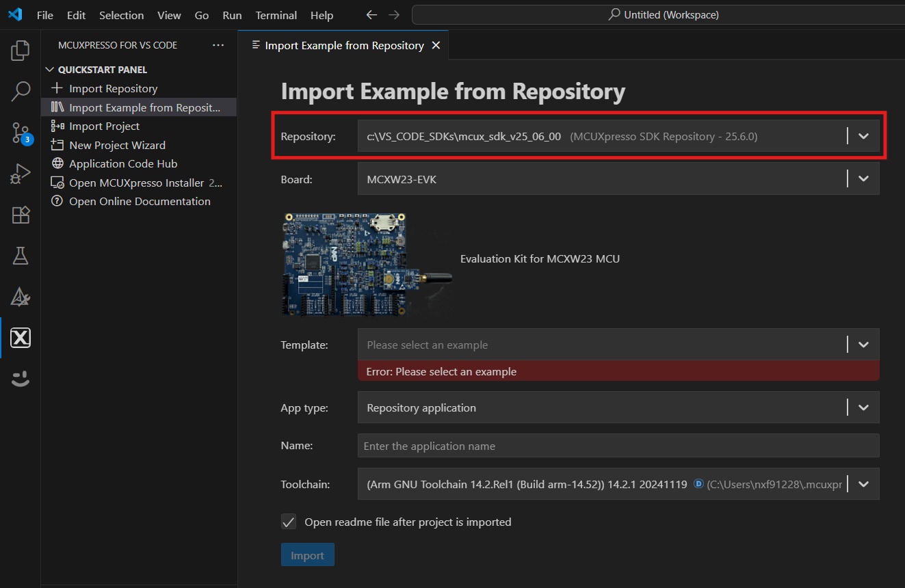905x588 pixels.
Task: Expand the App type dropdown
Action: tap(863, 407)
